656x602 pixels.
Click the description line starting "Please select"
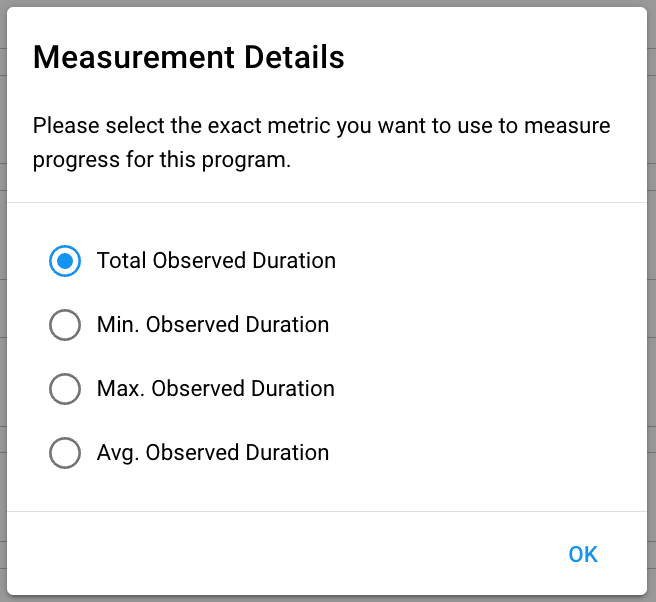coord(321,126)
